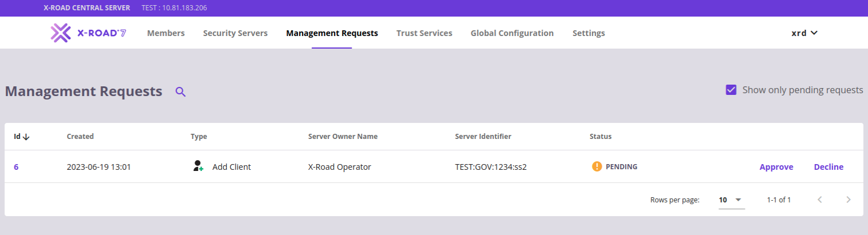Open the rows per page dropdown
868x235 pixels.
[732, 200]
